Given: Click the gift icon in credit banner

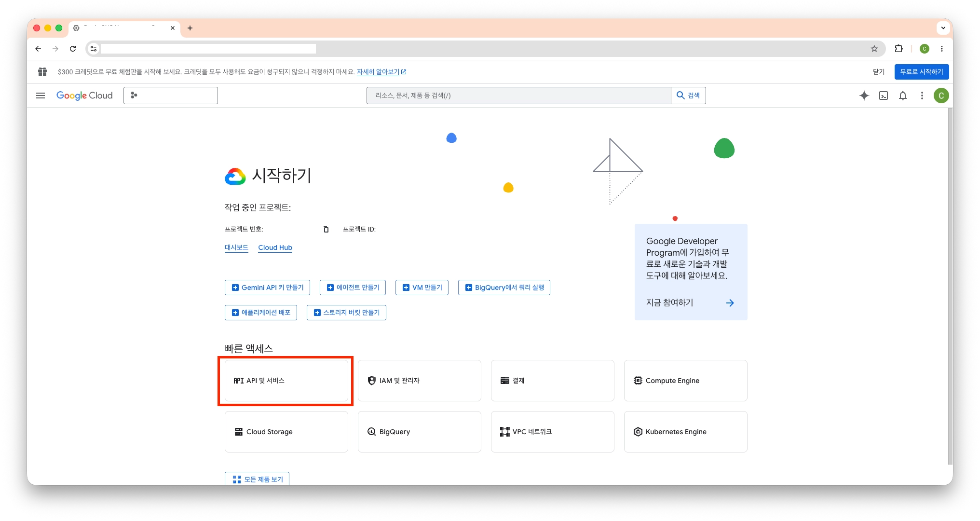Looking at the screenshot, I should point(42,72).
